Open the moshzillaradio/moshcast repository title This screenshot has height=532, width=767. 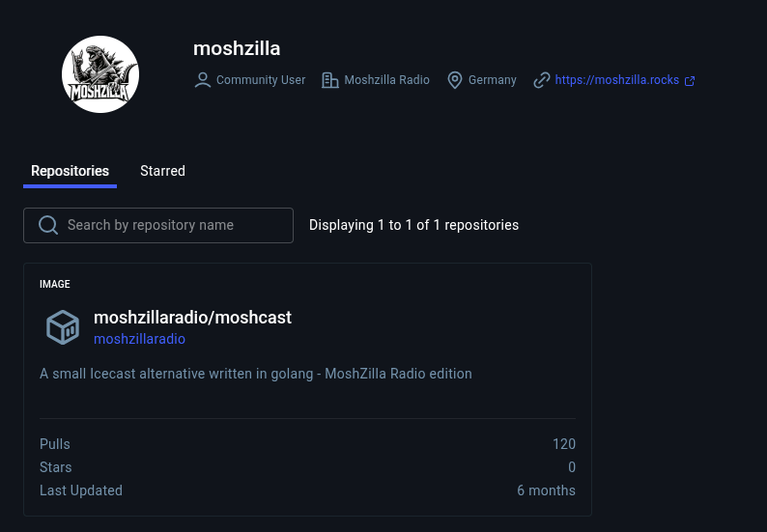[192, 317]
